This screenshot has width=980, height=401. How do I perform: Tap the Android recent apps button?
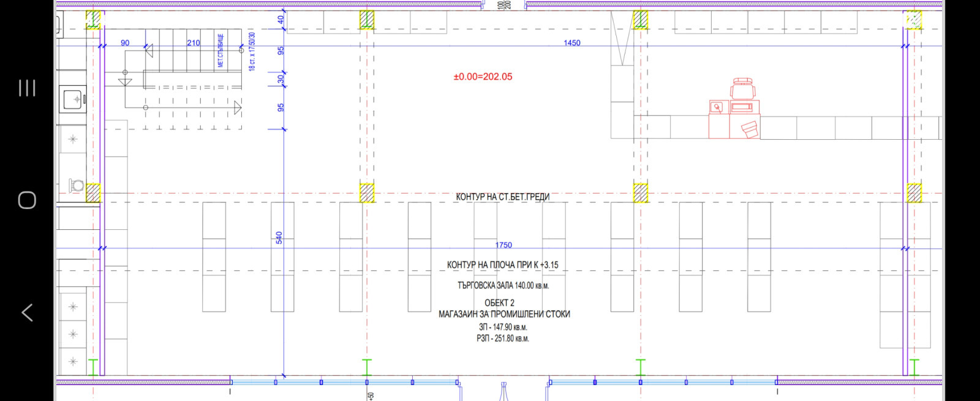[27, 88]
